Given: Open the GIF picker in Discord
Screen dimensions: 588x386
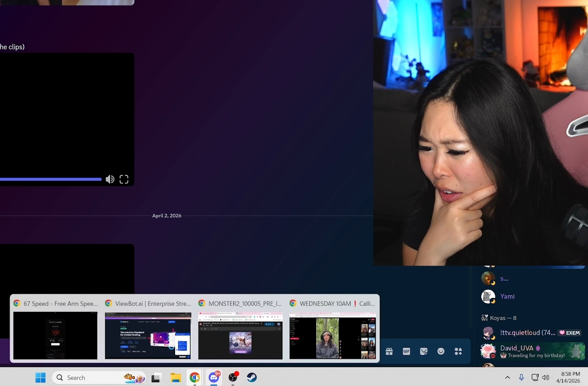Looking at the screenshot, I should 406,351.
